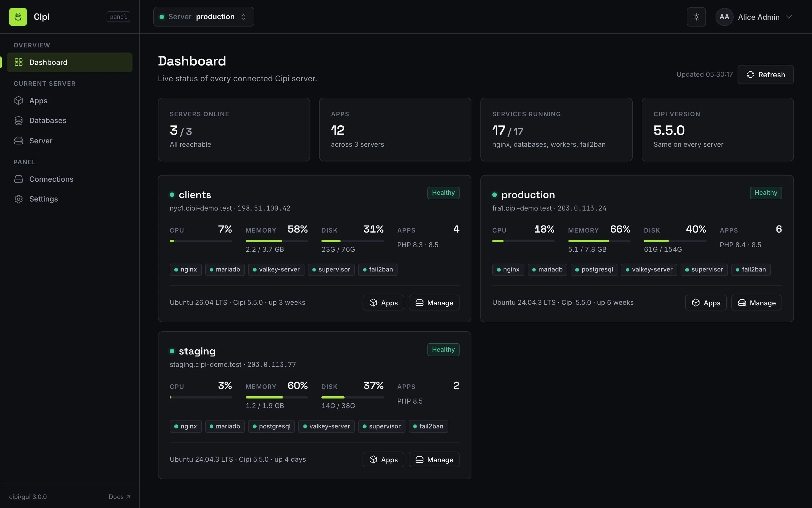This screenshot has height=508, width=812.
Task: Click the clients server memory usage bar
Action: (x=277, y=241)
